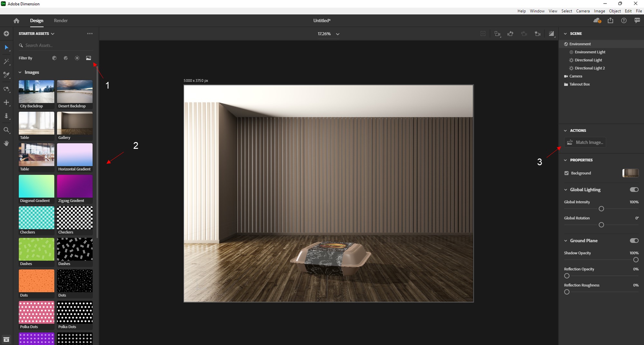Choose the Horizontal Gradient image
This screenshot has height=345, width=644.
[x=75, y=158]
